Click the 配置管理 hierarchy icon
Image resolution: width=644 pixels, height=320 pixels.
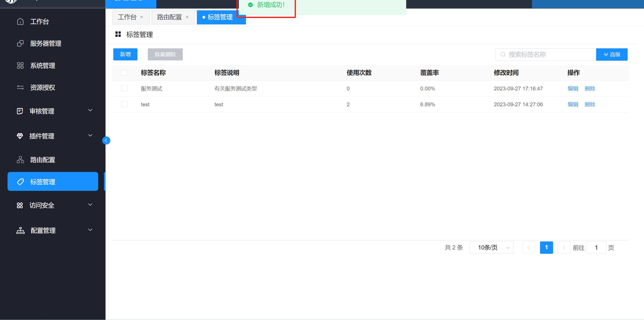pos(20,230)
